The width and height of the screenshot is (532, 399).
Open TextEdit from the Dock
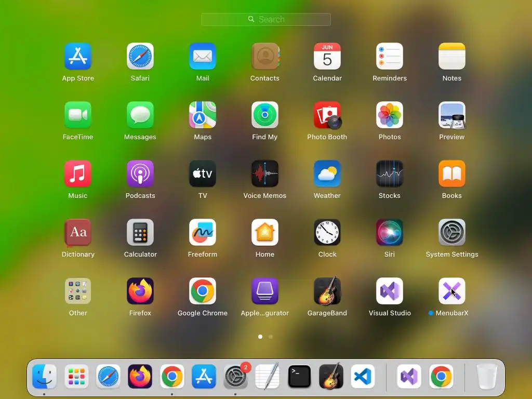tap(268, 376)
